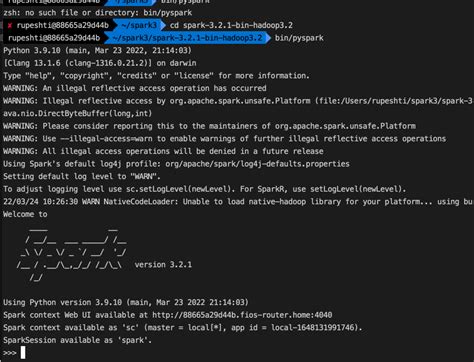Screen dimensions: 474x362
Task: Click the 'version 3.2.1' text beside the logo
Action: [x=163, y=265]
